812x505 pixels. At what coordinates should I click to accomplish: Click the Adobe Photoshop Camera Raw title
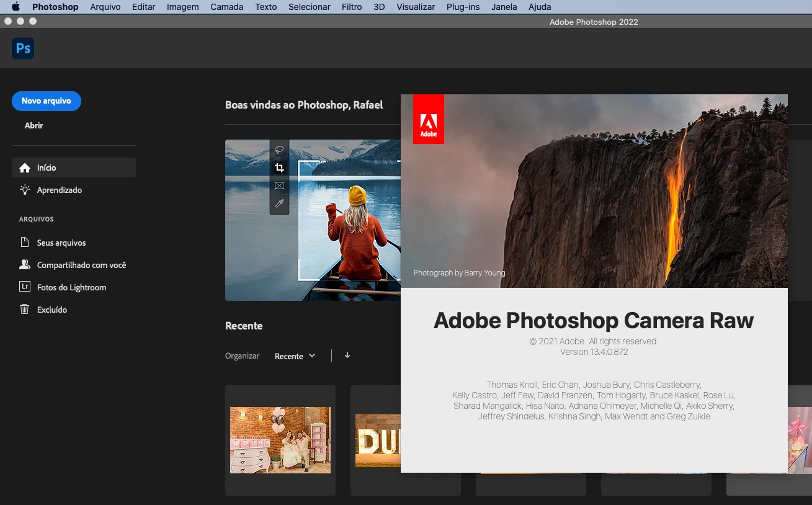[594, 320]
